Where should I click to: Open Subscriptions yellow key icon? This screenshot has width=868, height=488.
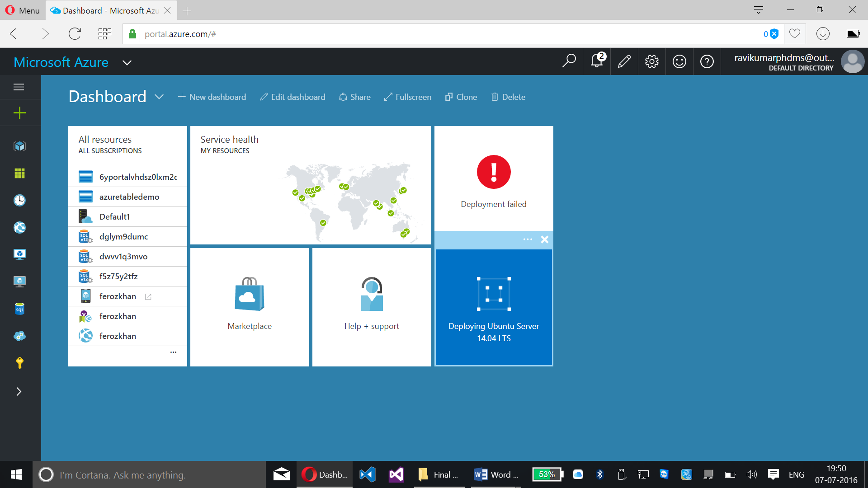coord(19,363)
